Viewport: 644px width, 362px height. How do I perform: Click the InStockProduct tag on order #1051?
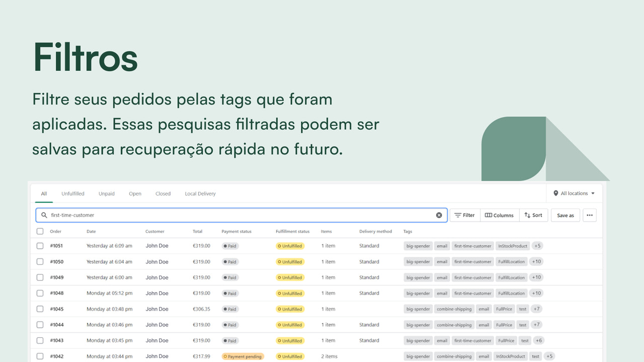tap(513, 246)
